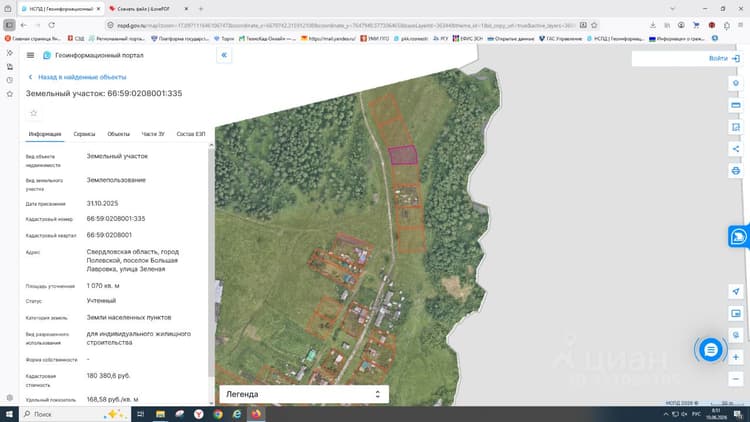Open the ruler measurement tool
The image size is (750, 422).
click(736, 105)
